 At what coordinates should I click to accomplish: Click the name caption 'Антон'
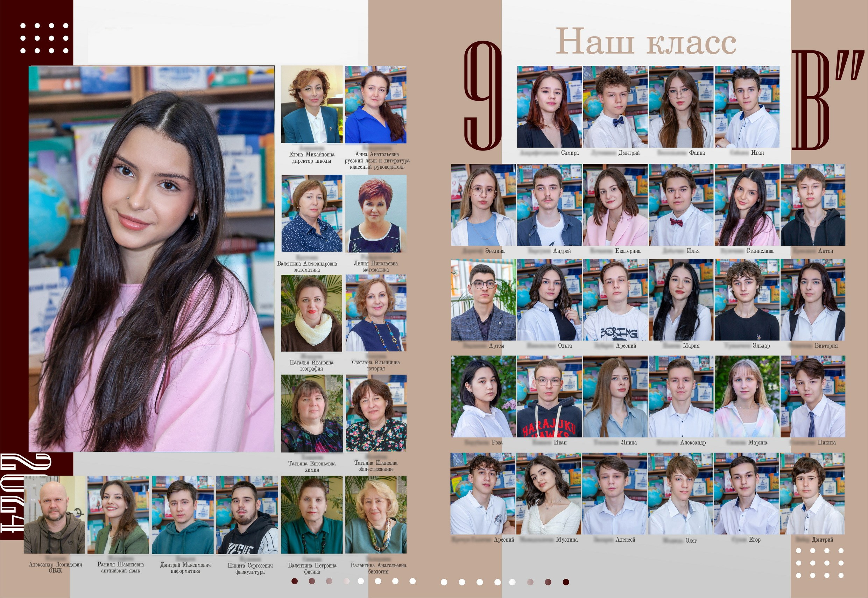825,251
